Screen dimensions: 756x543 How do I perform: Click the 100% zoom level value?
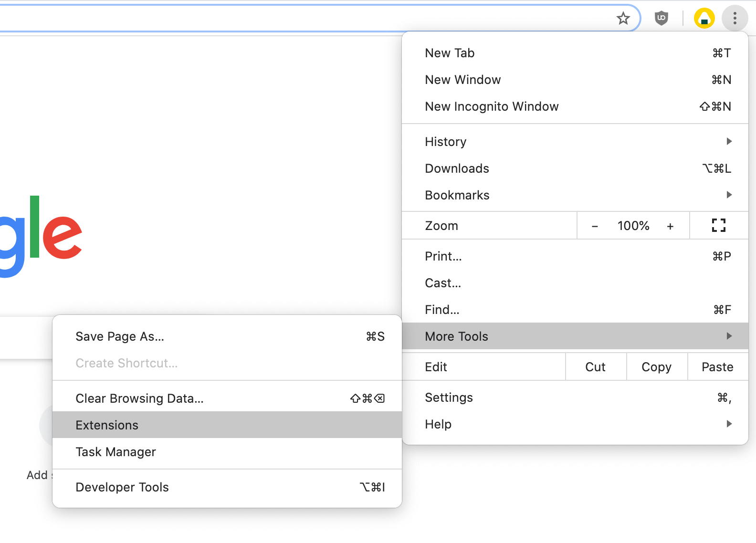pos(633,226)
